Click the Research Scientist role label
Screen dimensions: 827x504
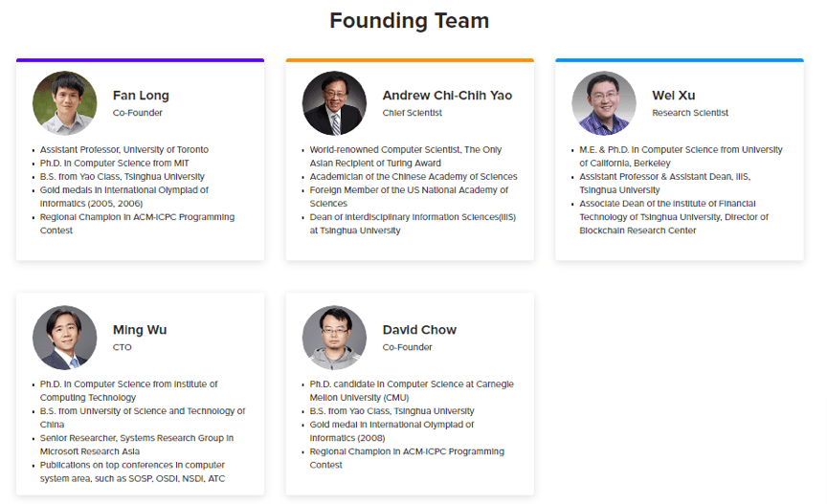[690, 113]
